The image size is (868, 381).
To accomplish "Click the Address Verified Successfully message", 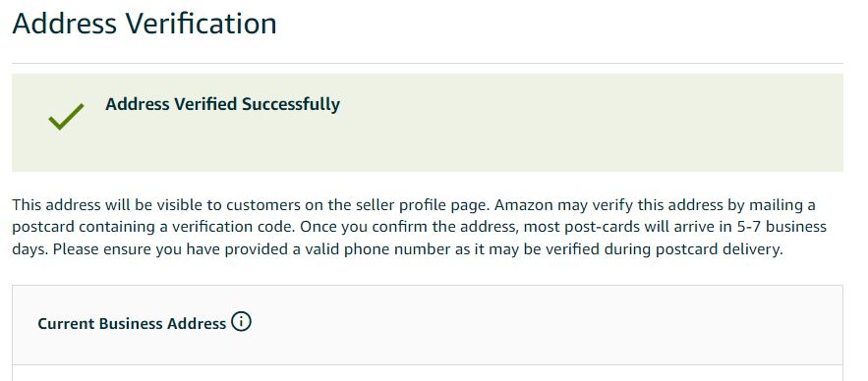I will tap(222, 104).
